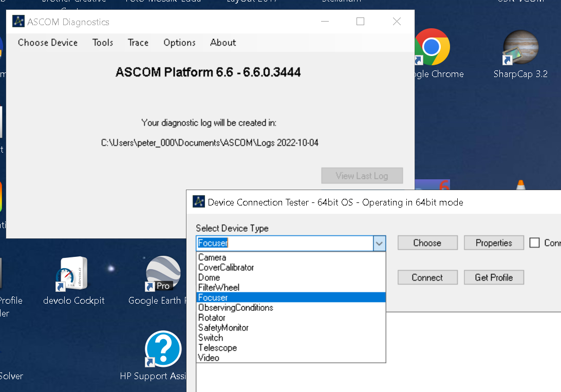Click the ASCOM Diagnostics title bar icon

coord(18,22)
